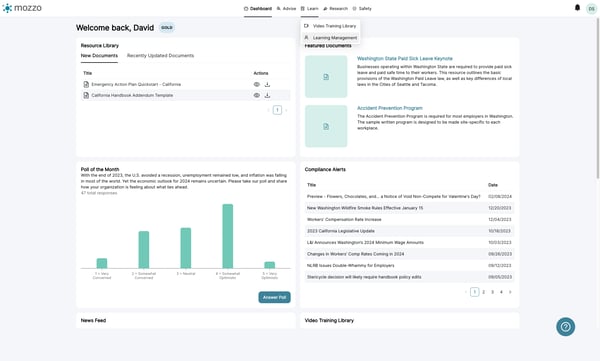Viewport: 600px width, 361px height.
Task: Go to compliance alerts page 4
Action: click(x=501, y=292)
